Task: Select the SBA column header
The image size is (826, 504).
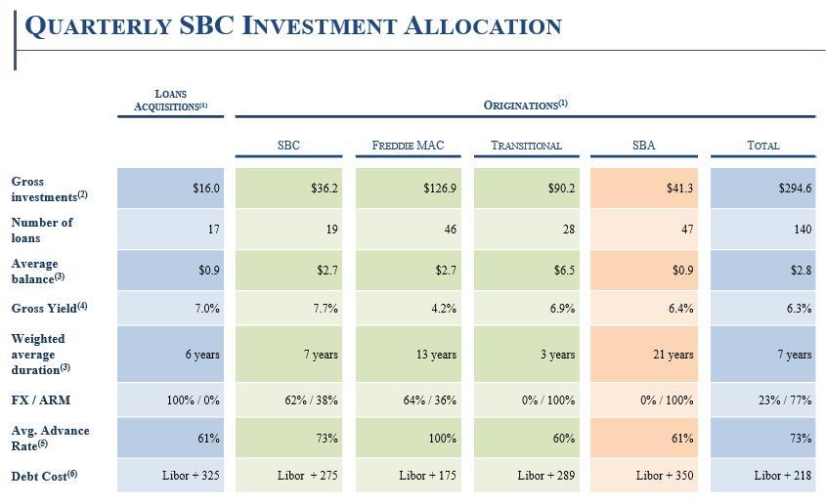Action: click(643, 146)
